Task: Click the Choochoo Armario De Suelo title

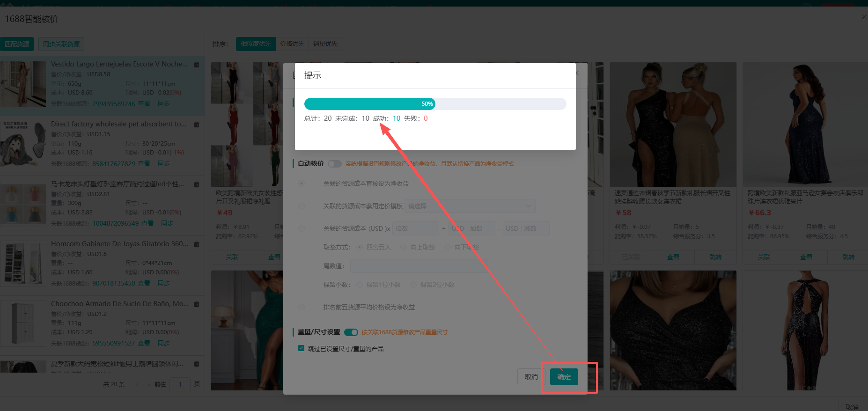Action: [x=120, y=304]
